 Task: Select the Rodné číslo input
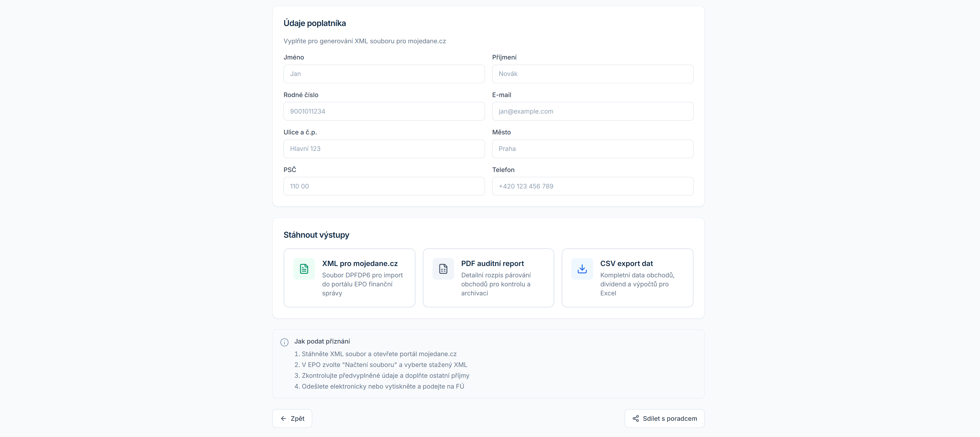[x=384, y=111]
